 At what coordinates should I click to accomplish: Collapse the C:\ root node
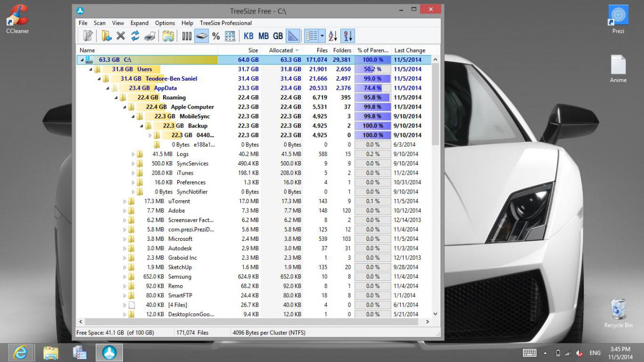(82, 60)
